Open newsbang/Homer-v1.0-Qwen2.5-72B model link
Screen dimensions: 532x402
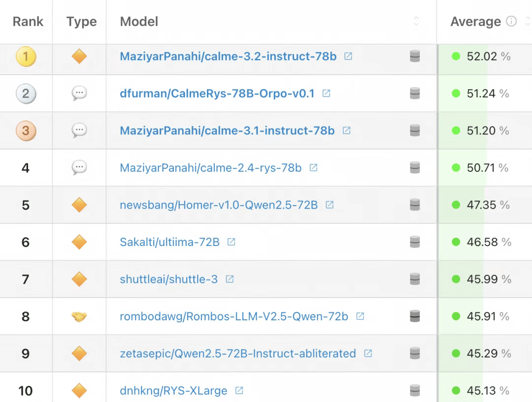pos(219,205)
